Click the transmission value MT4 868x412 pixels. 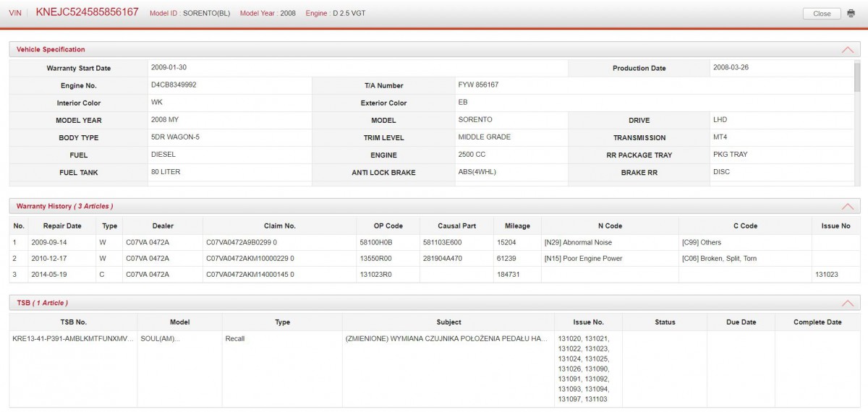point(720,137)
